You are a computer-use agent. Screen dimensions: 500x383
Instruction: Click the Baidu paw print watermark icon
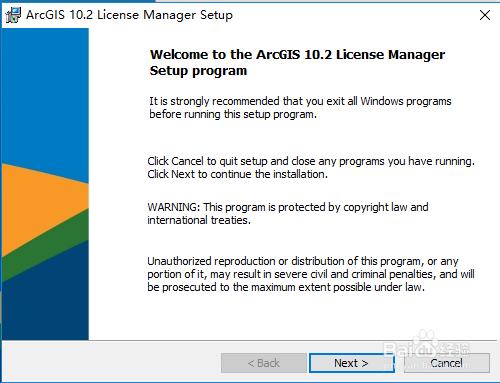pyautogui.click(x=425, y=340)
